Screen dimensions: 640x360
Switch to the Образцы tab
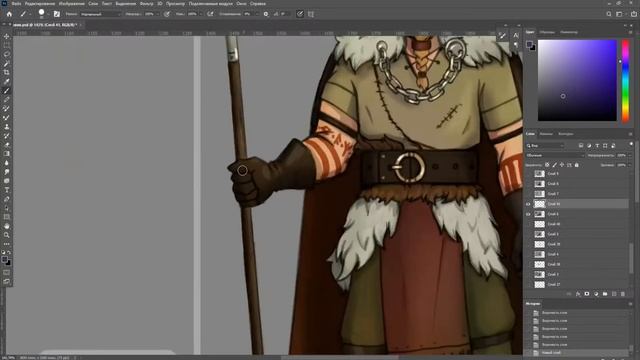tap(547, 32)
